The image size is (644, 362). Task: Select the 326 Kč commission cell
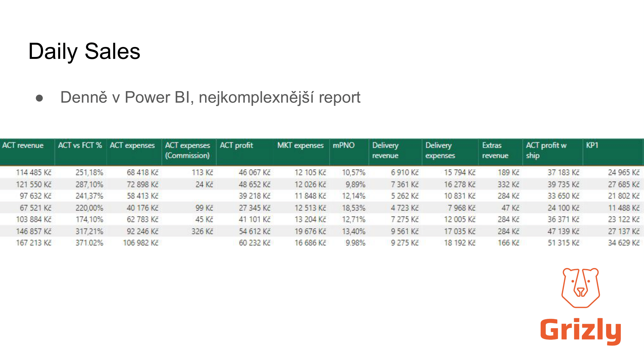203,231
